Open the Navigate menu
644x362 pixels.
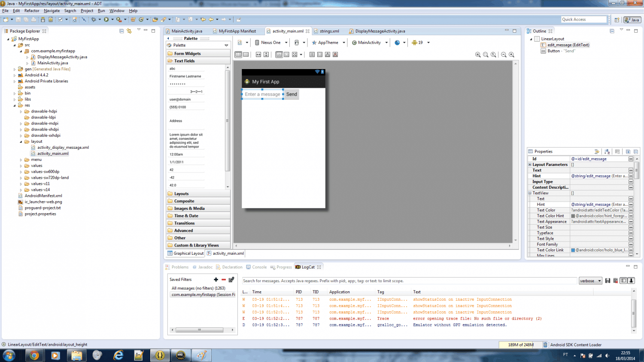(x=52, y=11)
